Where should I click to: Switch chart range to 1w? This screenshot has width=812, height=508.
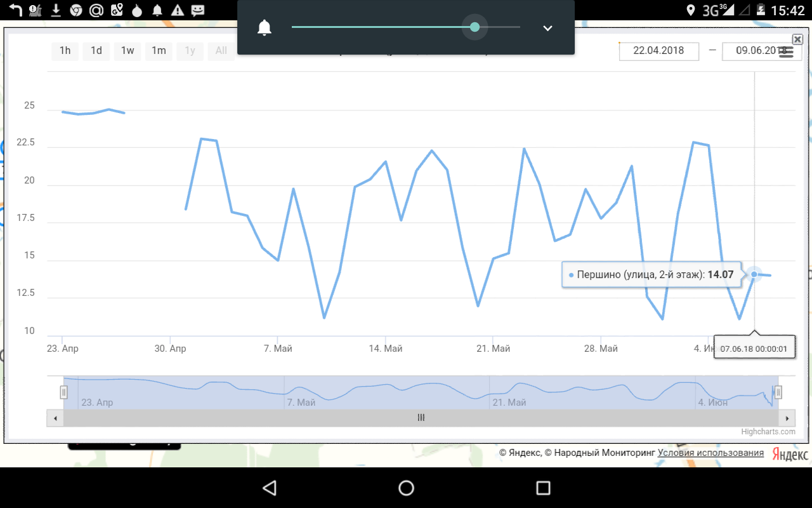pos(128,51)
